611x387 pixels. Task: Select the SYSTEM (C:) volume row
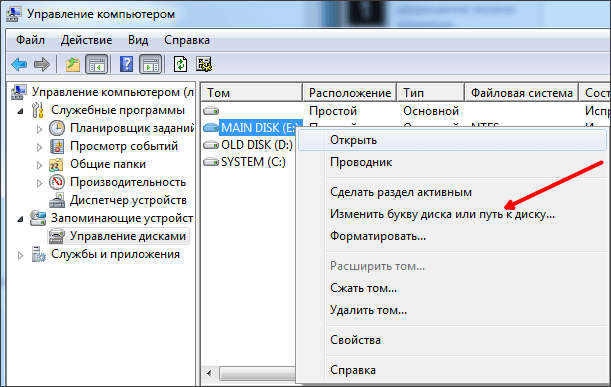tap(253, 162)
